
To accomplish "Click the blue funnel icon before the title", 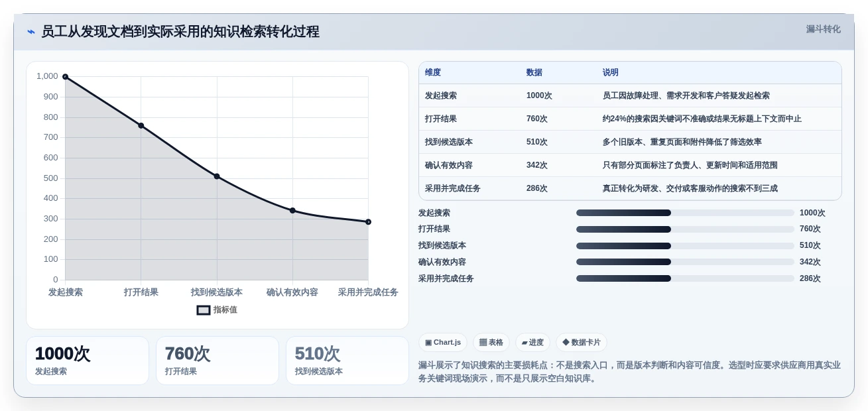I will [x=31, y=32].
